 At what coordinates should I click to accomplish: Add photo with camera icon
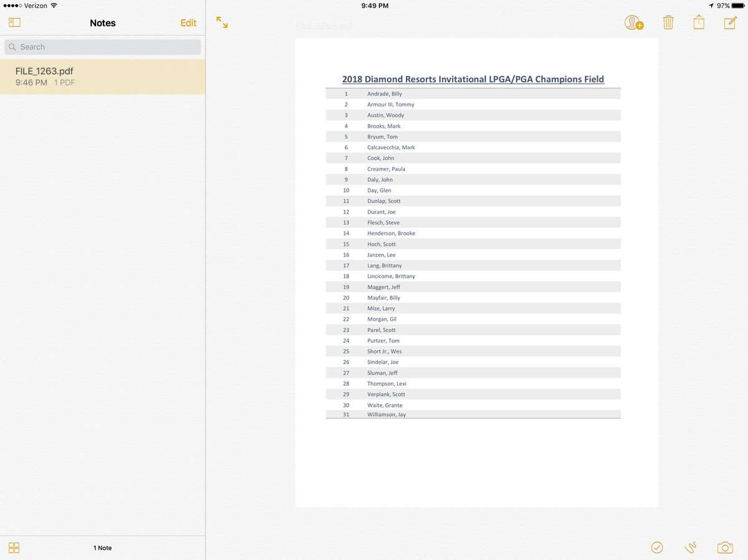pyautogui.click(x=725, y=548)
